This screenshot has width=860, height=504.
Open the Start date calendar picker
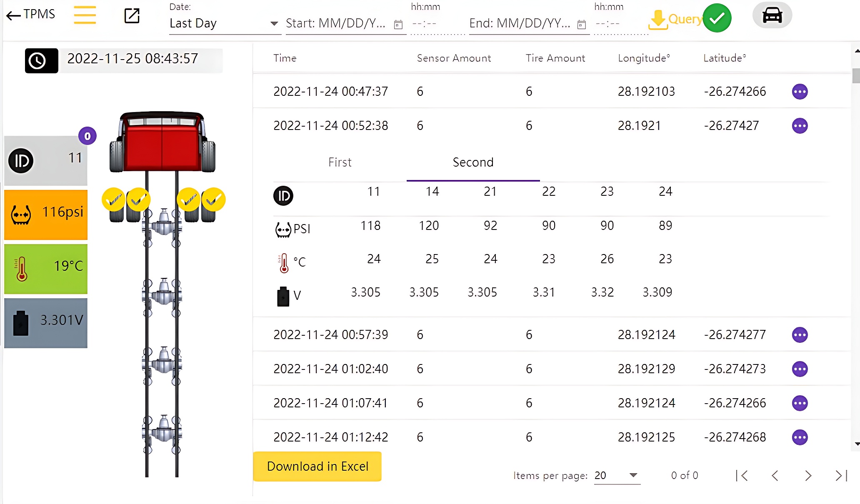click(x=397, y=23)
